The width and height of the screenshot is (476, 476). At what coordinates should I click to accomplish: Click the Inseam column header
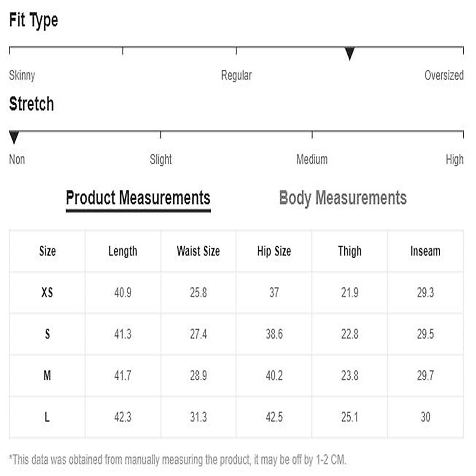point(425,251)
